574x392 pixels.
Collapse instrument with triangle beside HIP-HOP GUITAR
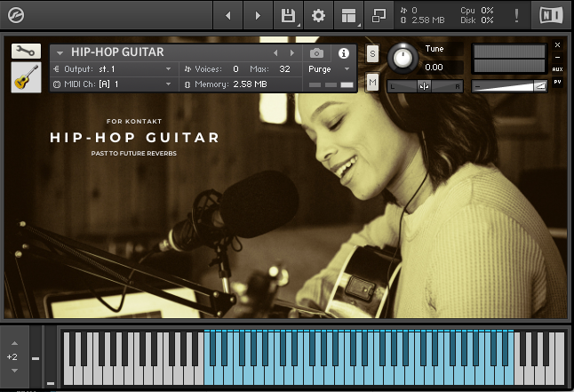[60, 53]
